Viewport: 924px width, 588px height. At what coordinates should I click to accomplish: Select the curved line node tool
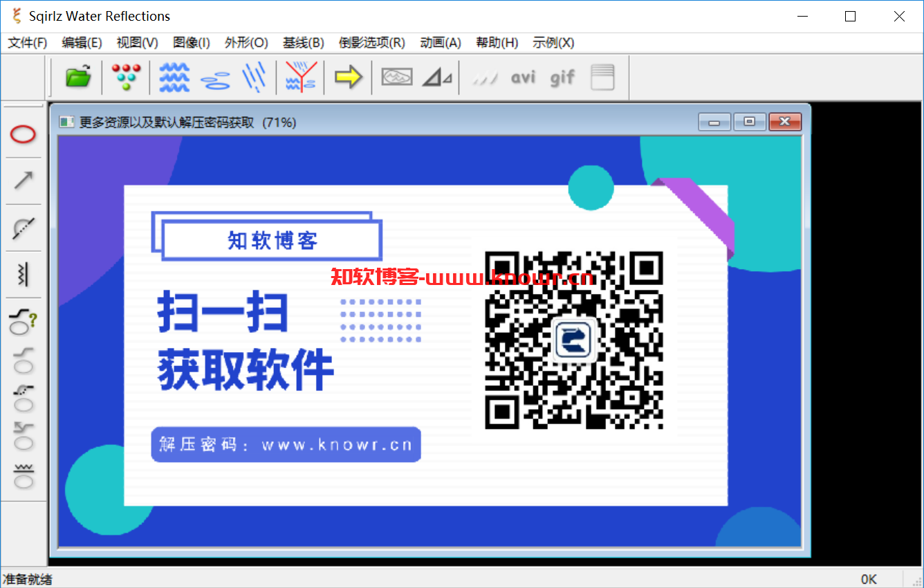(x=24, y=228)
